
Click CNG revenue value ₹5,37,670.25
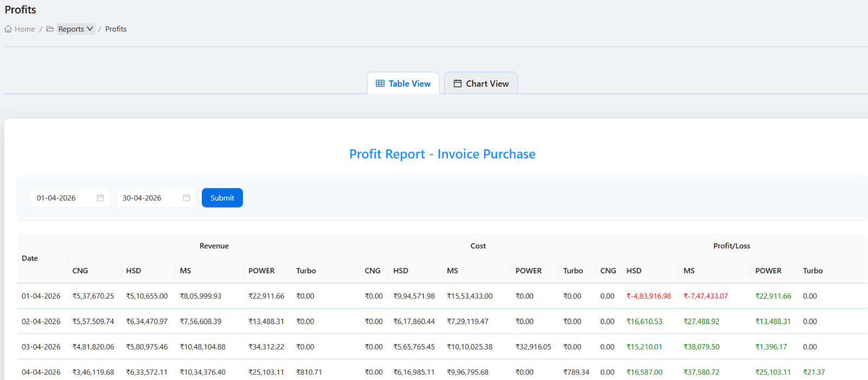[x=93, y=296]
